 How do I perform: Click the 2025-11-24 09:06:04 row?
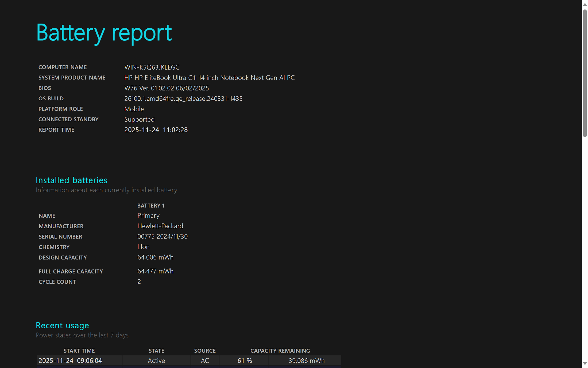coord(70,361)
